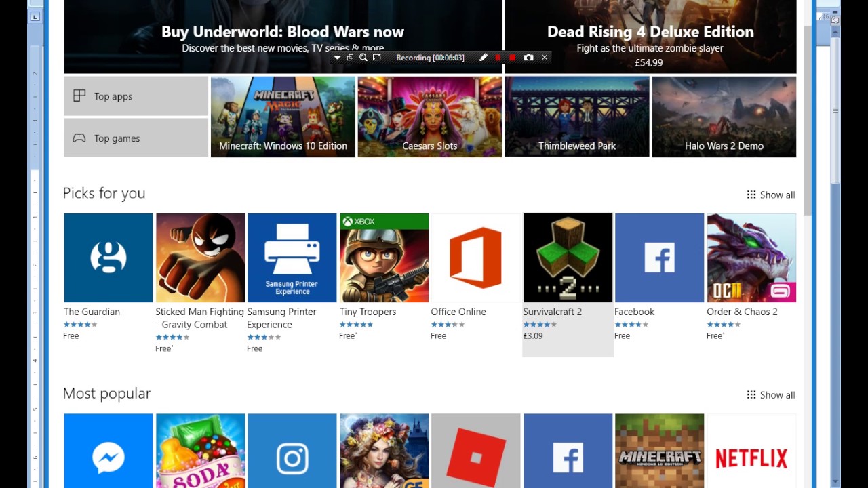Click the Top games controller icon

(79, 138)
